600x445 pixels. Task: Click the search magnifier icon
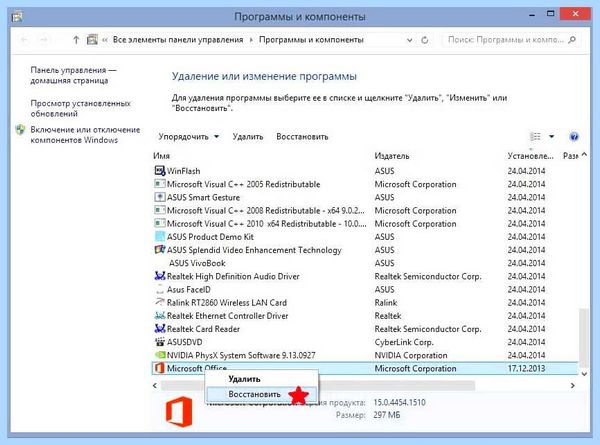coord(572,40)
